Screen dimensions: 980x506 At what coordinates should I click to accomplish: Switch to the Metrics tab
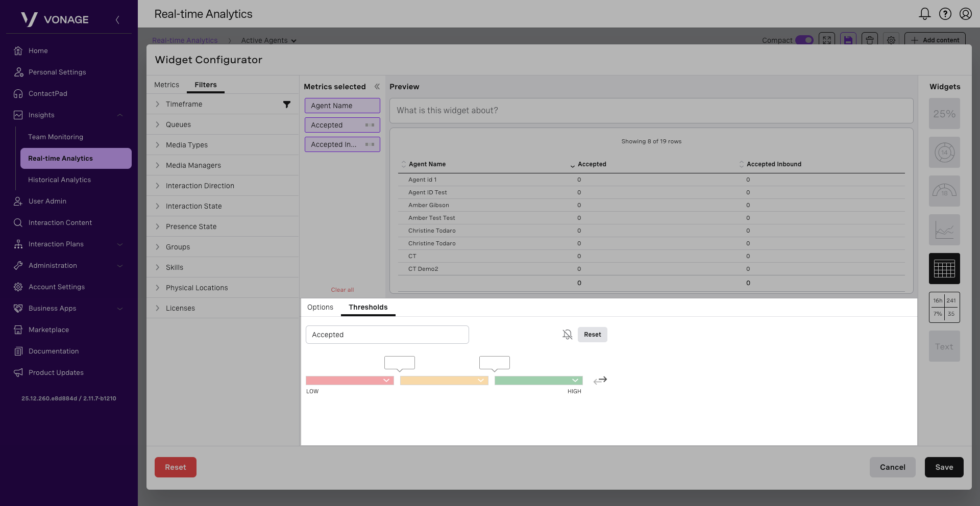point(166,85)
